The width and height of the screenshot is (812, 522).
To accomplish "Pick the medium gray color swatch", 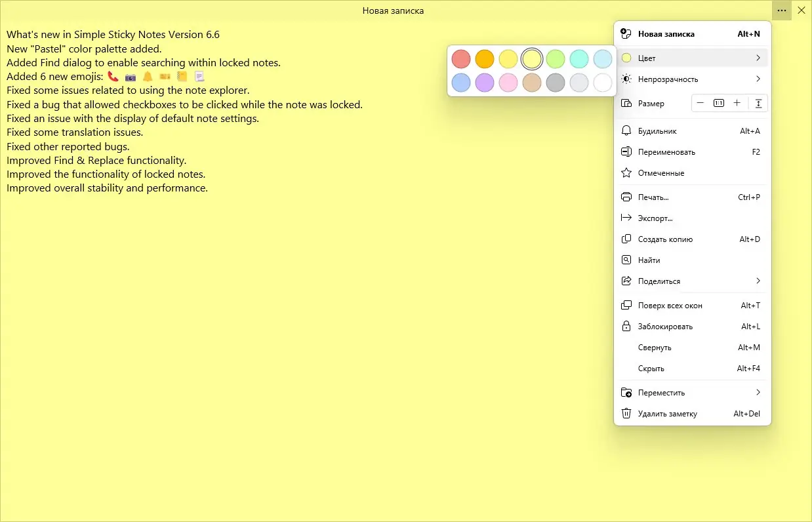I will 556,83.
